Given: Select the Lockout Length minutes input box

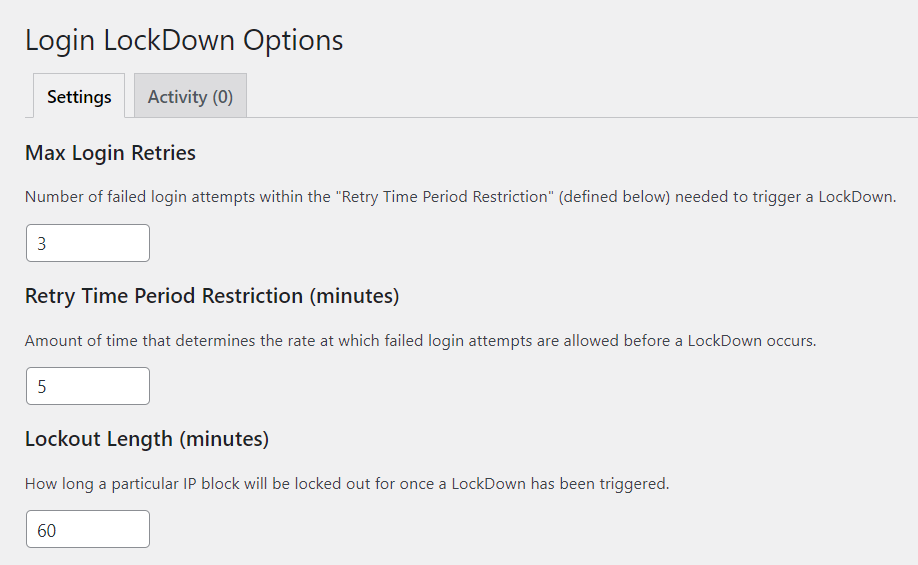Looking at the screenshot, I should 88,529.
